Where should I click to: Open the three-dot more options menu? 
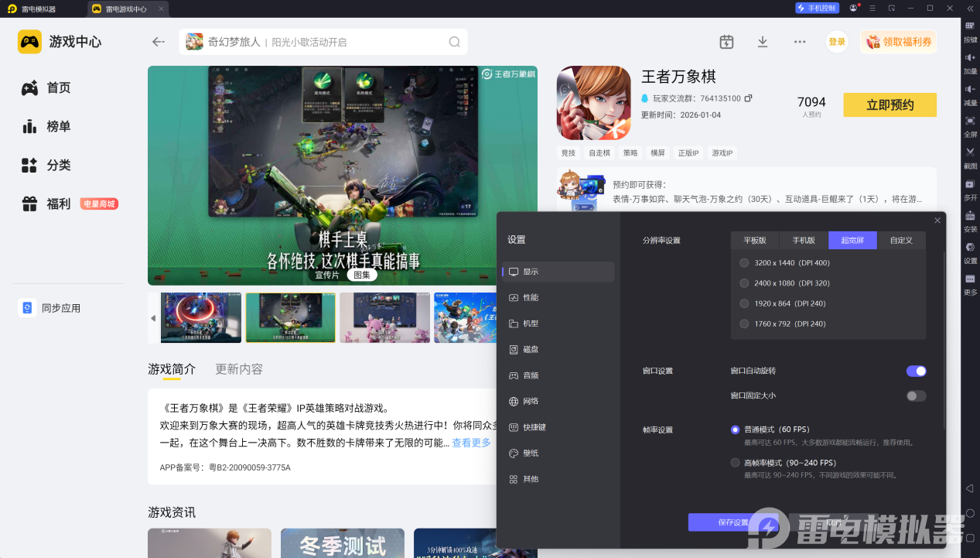pyautogui.click(x=800, y=42)
